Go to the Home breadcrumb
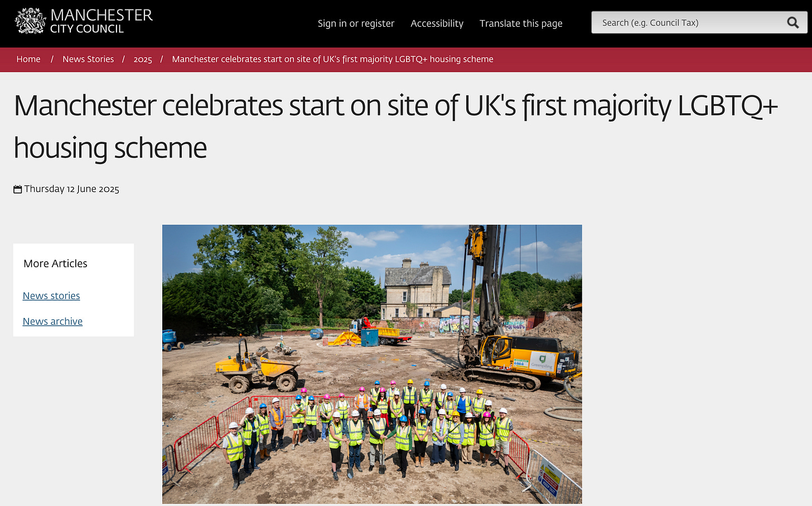Screen dimensions: 812x506 click(x=28, y=59)
